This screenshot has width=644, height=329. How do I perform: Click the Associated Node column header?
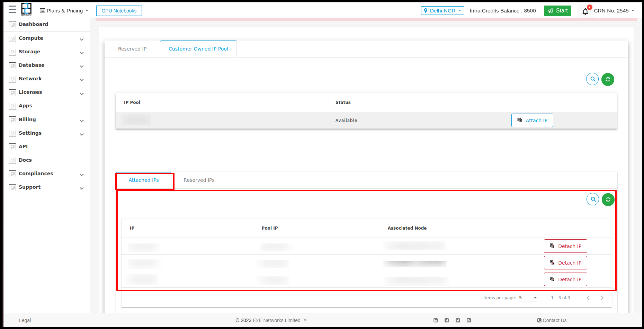(407, 228)
